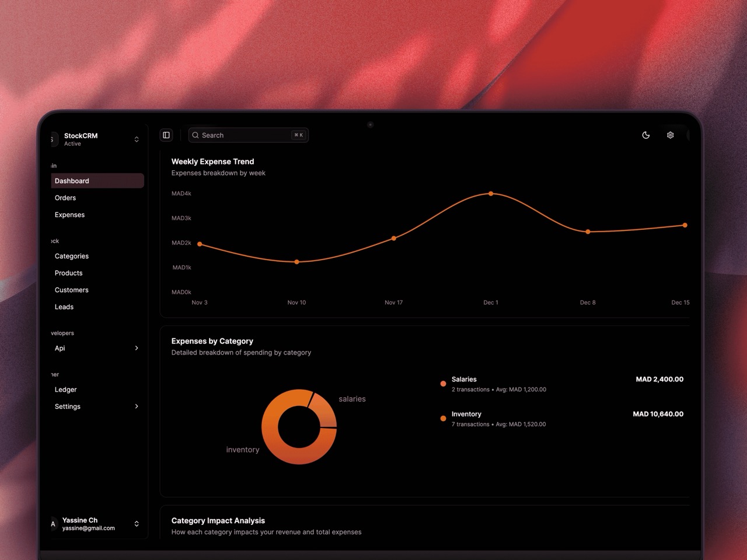This screenshot has height=560, width=747.
Task: Click the Nov 10 chart data point
Action: pyautogui.click(x=296, y=262)
